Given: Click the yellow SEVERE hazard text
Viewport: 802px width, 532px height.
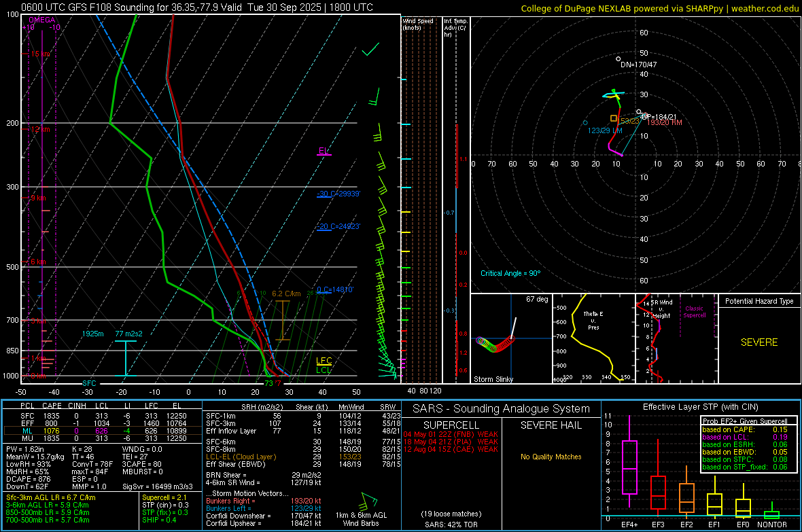Looking at the screenshot, I should [x=759, y=342].
